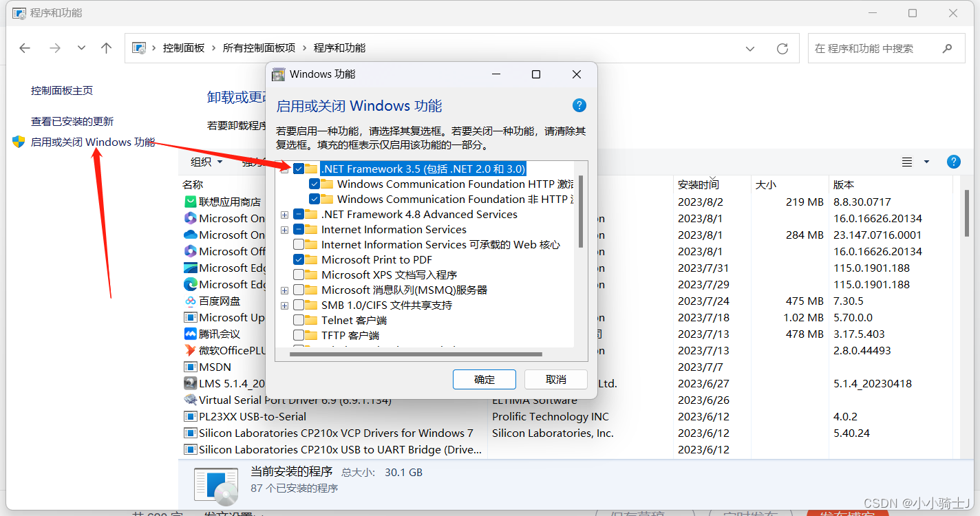Click the view layout icon in the toolbar
Screen dimensions: 980x516
pyautogui.click(x=907, y=162)
